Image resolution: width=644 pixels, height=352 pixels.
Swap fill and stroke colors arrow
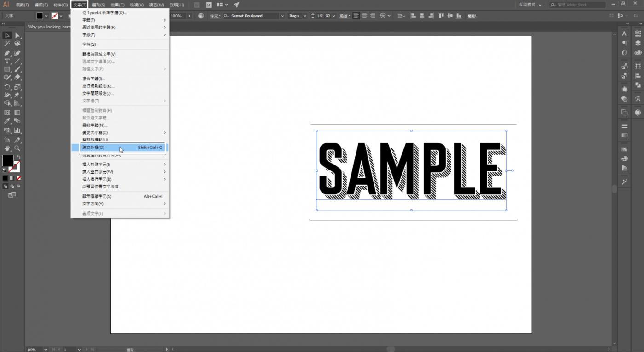coord(18,157)
